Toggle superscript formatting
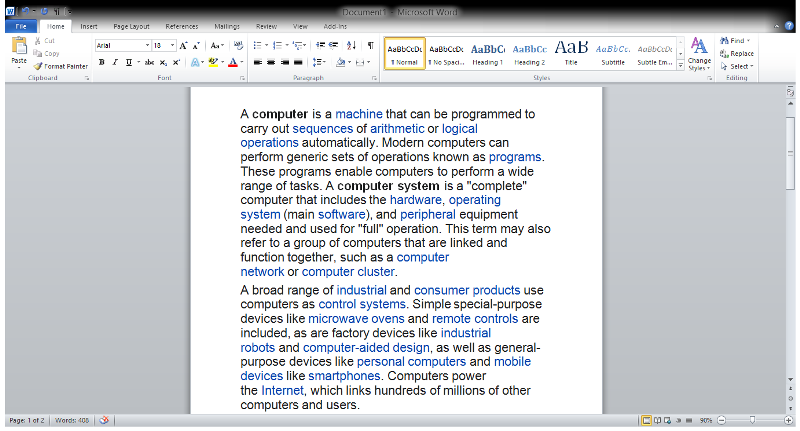 click(x=176, y=62)
